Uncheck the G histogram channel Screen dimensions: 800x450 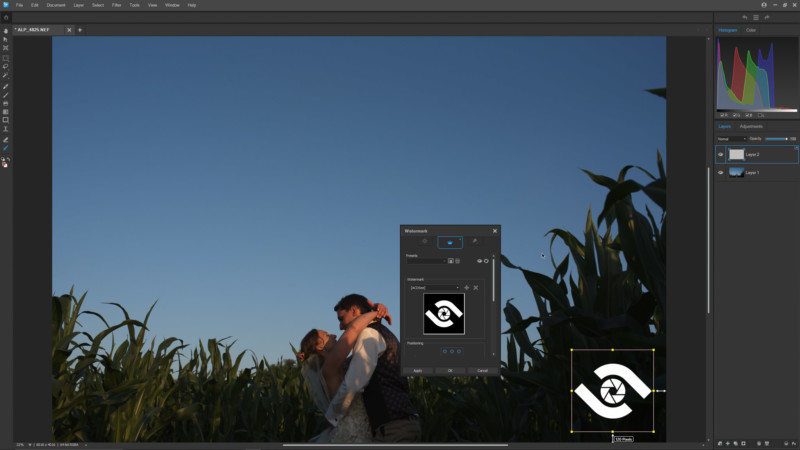click(x=735, y=115)
